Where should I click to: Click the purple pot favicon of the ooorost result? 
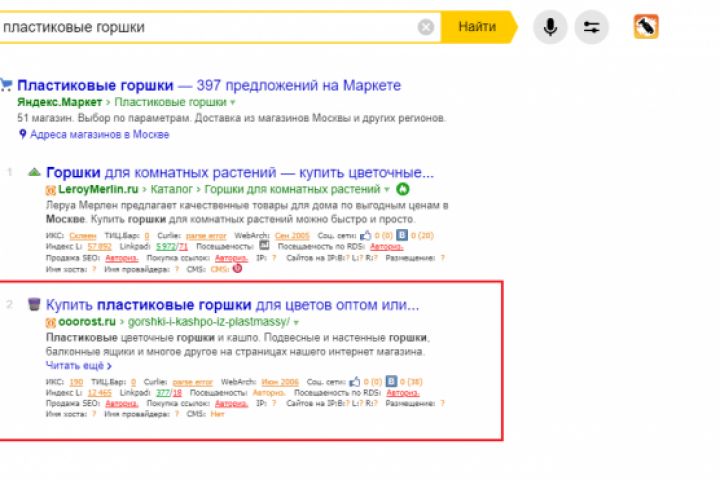34,304
